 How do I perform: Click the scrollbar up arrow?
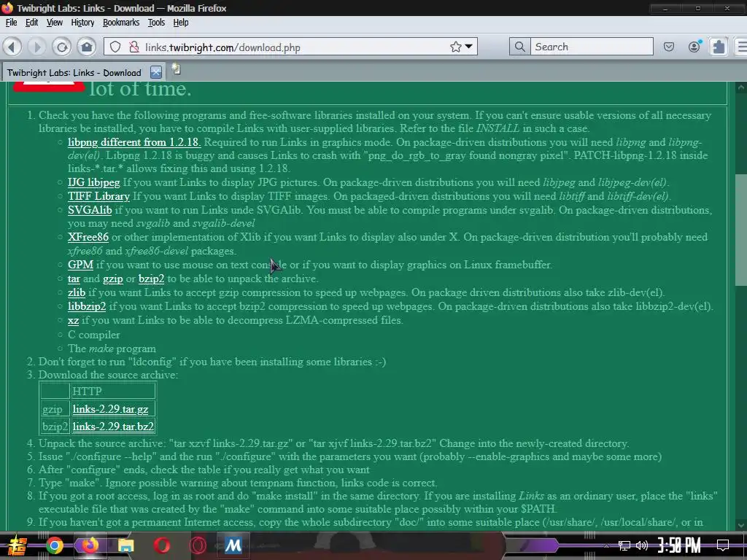(741, 87)
